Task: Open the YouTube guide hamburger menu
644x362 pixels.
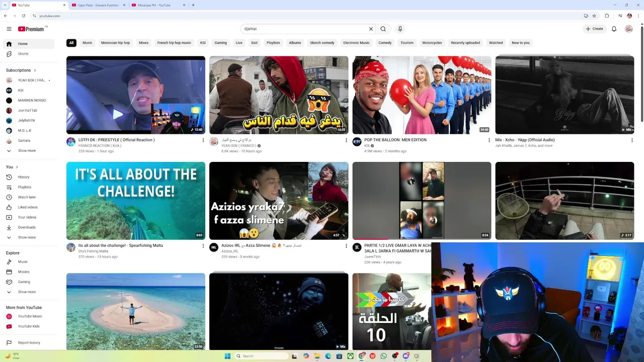Action: coord(9,29)
